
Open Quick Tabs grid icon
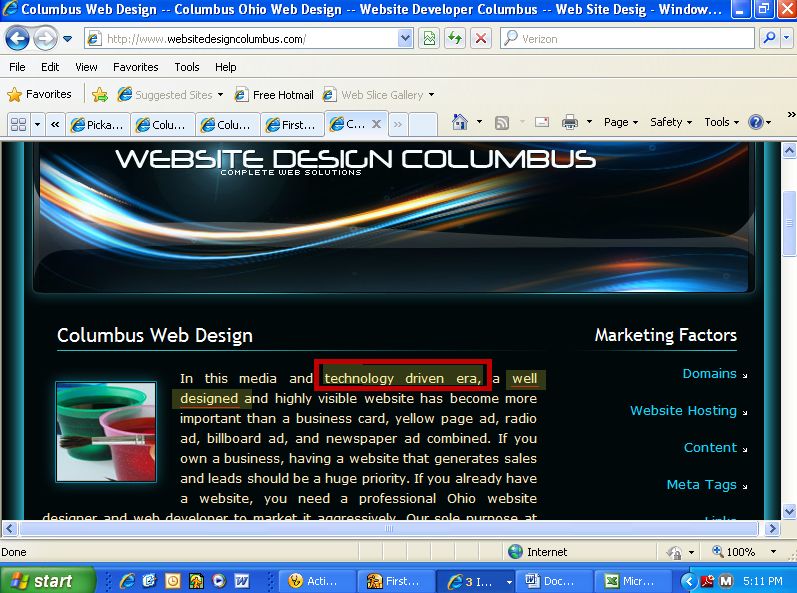(x=18, y=124)
